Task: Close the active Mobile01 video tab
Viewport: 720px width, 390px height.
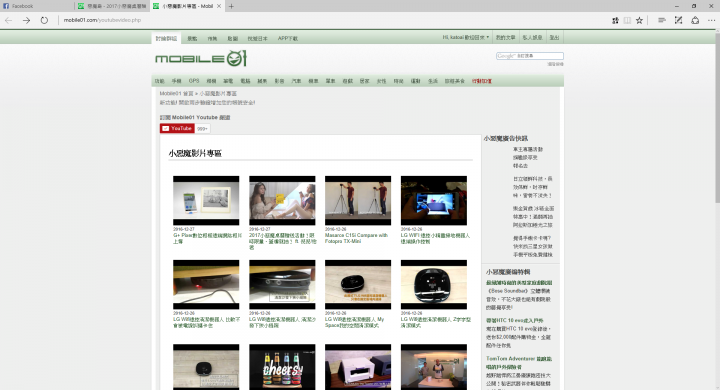Action: point(219,6)
